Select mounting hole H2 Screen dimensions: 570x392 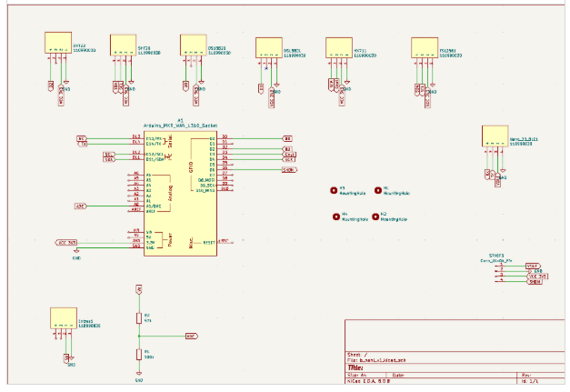pyautogui.click(x=375, y=217)
